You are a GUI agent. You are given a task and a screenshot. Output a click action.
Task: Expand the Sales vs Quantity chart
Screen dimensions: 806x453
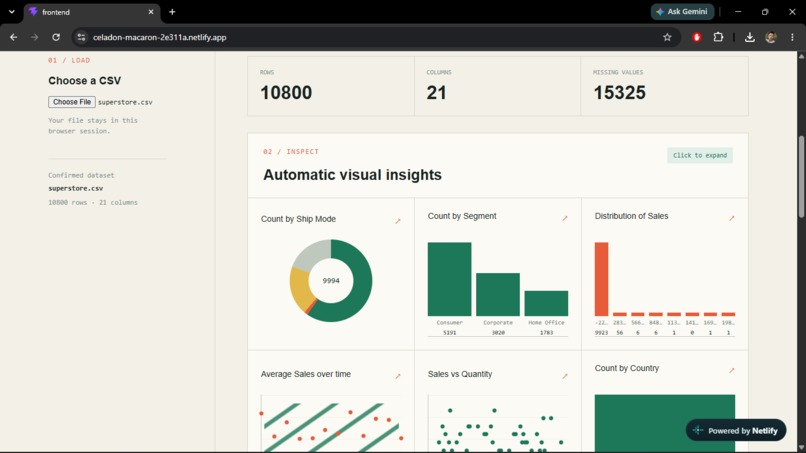[565, 376]
